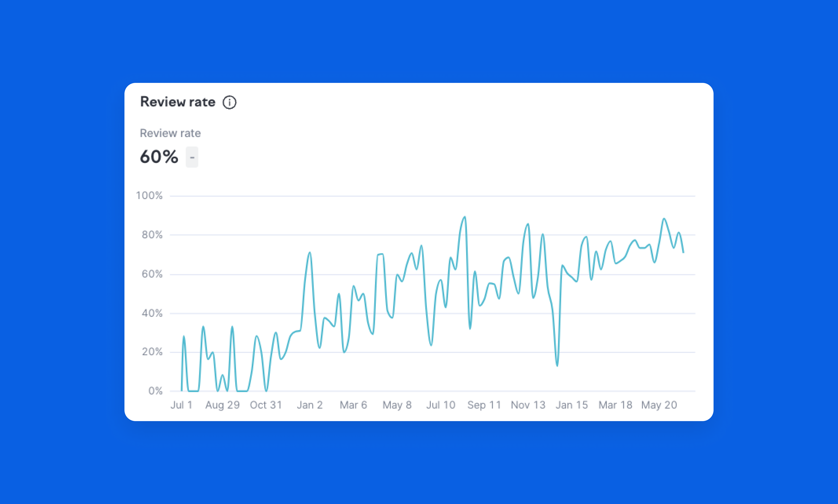This screenshot has width=838, height=504.
Task: Select the Nov 13 date label
Action: 528,405
